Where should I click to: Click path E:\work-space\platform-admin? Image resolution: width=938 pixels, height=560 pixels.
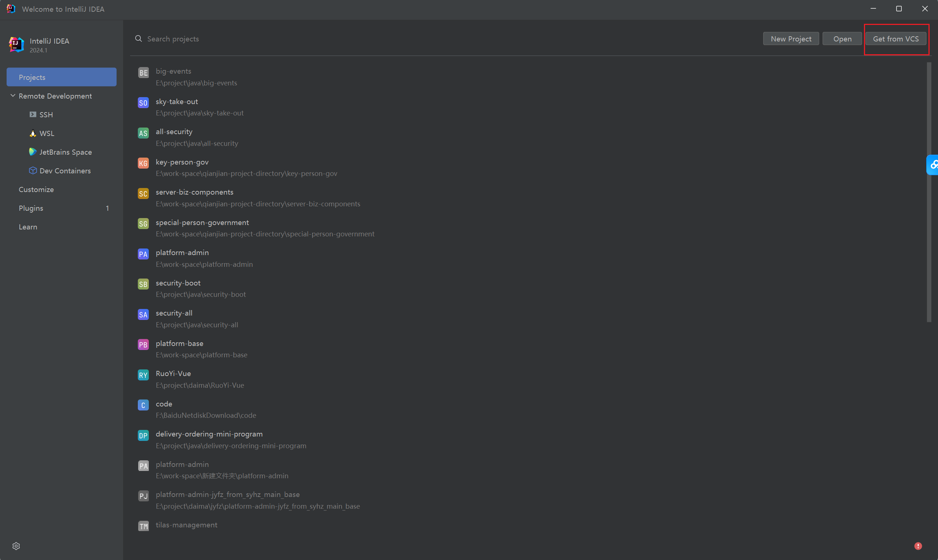[204, 264]
